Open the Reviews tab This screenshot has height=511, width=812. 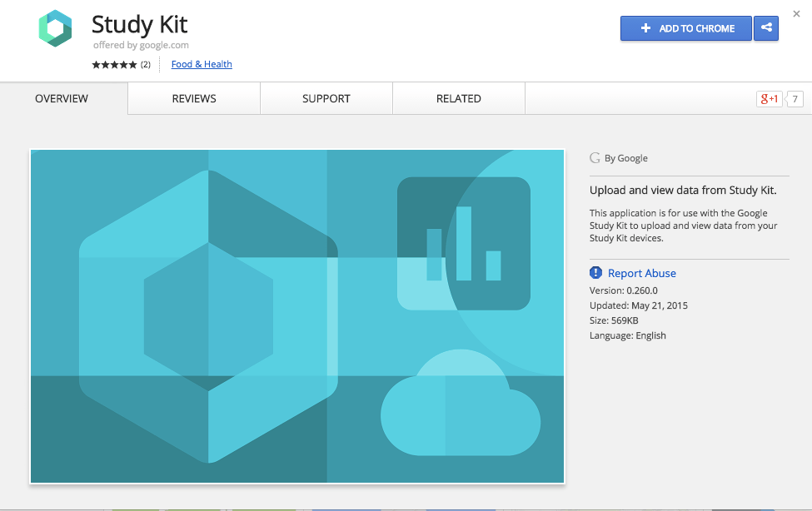pos(194,98)
